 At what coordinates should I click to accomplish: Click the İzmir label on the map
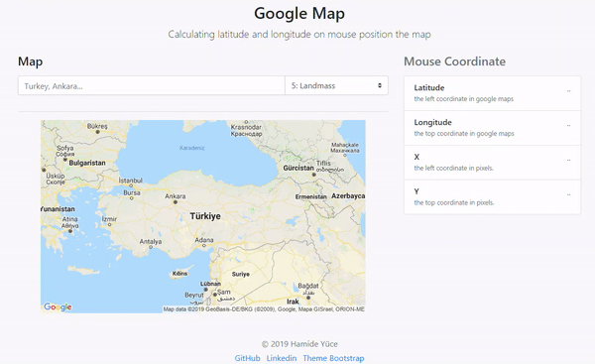point(109,219)
